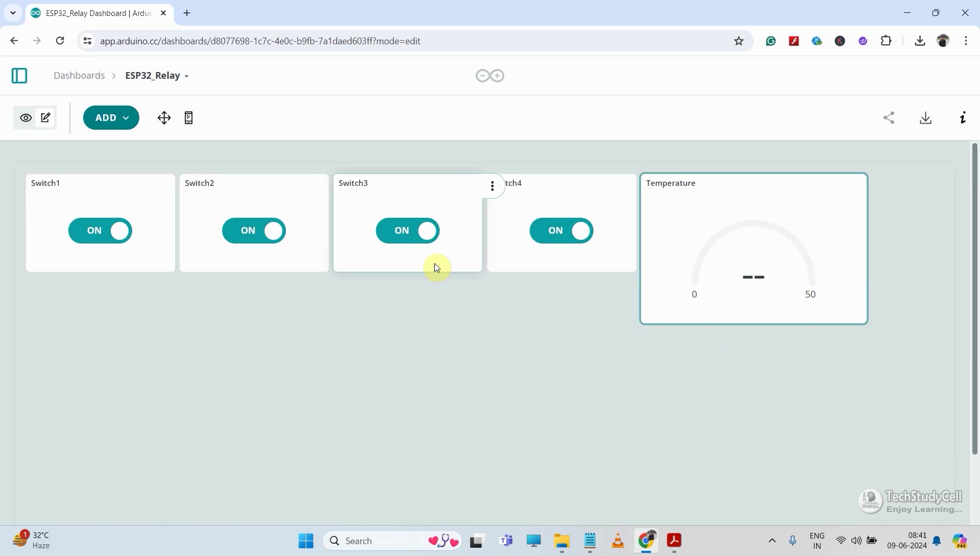This screenshot has height=556, width=980.
Task: Open the Windows Start menu
Action: (x=306, y=541)
